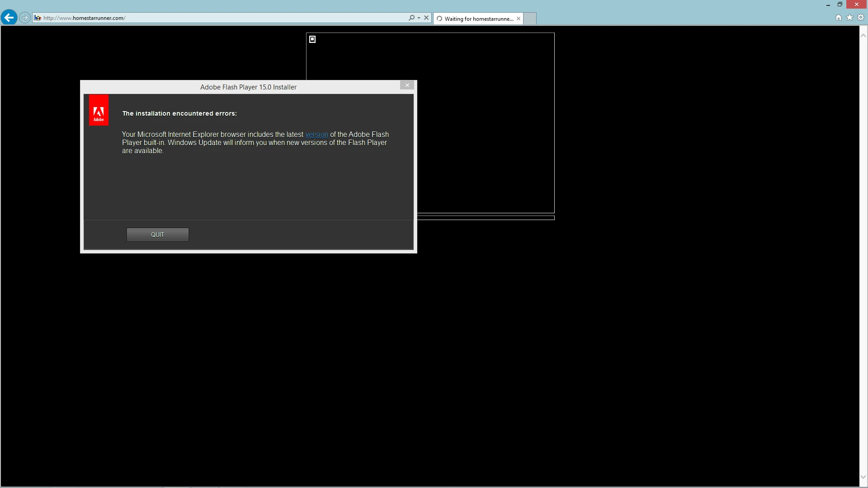Close the Flash Player Installer dialog
The image size is (868, 488).
(x=407, y=85)
